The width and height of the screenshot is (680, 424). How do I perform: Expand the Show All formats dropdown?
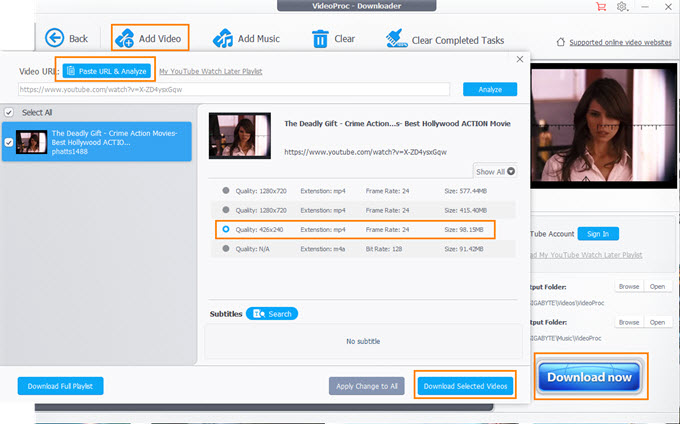pos(495,172)
